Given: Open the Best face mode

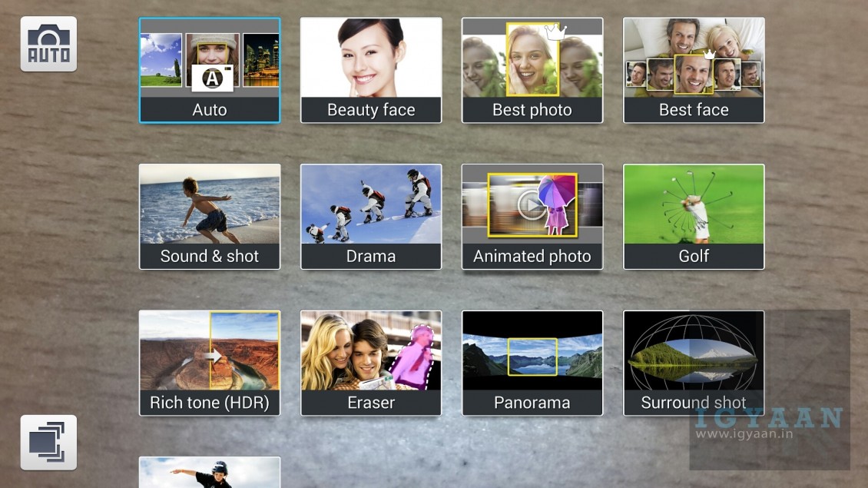Looking at the screenshot, I should coord(694,71).
